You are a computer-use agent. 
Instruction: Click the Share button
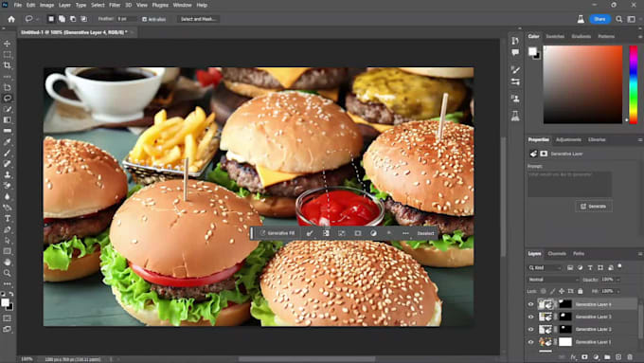(x=599, y=19)
